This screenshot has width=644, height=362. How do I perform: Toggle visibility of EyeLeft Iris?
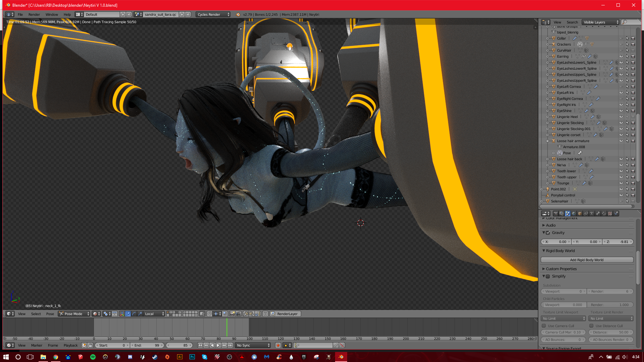click(621, 93)
